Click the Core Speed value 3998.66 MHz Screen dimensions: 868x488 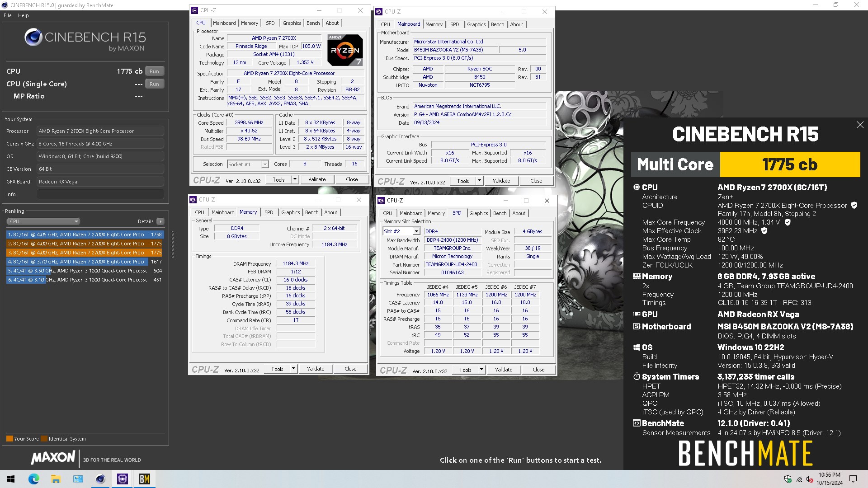pos(249,123)
